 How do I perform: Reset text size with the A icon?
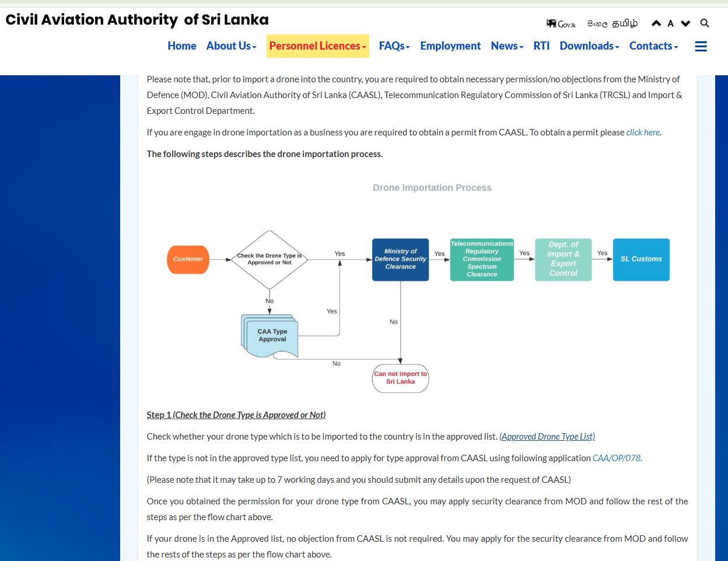[x=671, y=23]
